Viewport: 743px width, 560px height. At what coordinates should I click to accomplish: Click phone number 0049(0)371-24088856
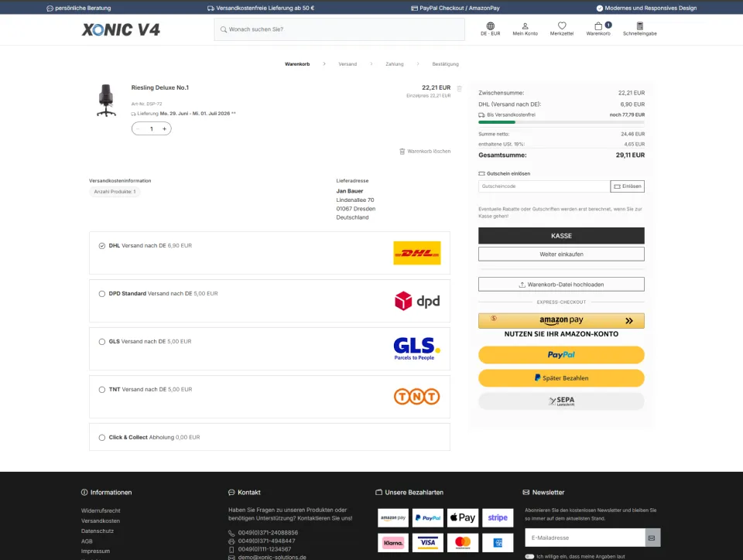point(268,533)
